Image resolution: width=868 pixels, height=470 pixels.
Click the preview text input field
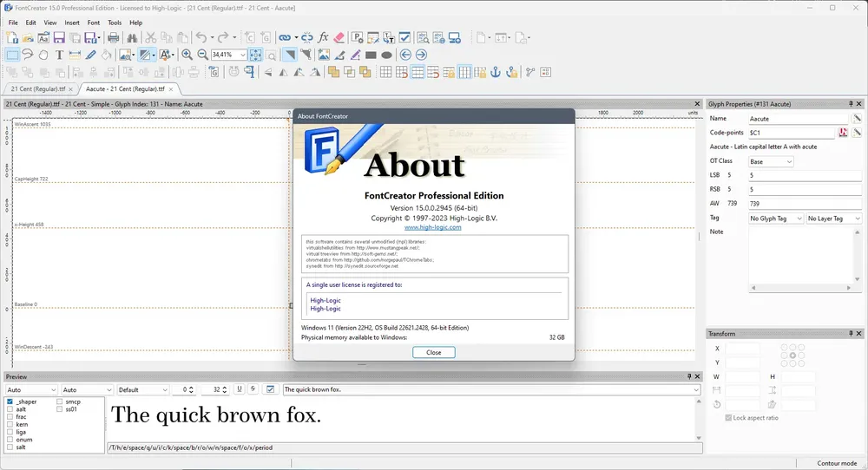tap(491, 389)
